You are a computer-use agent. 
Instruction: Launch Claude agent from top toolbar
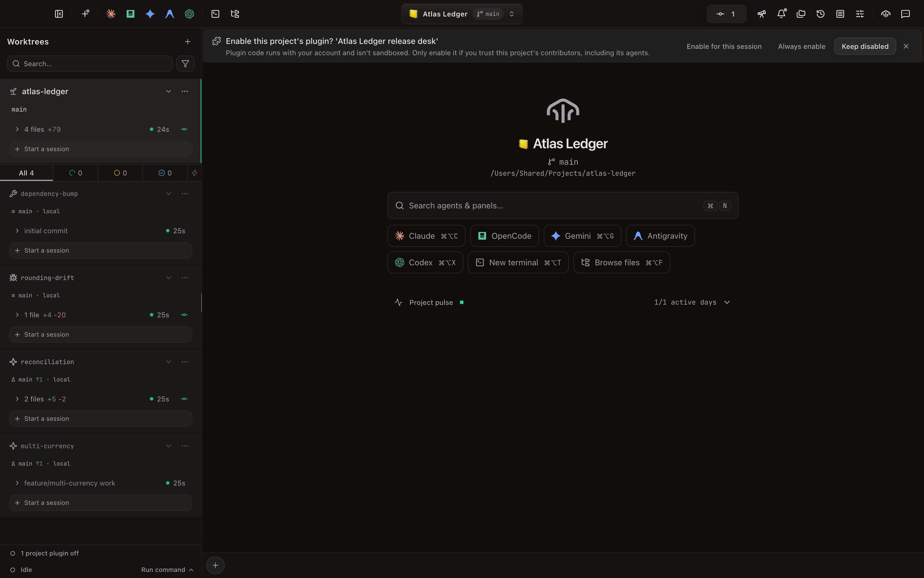click(111, 14)
